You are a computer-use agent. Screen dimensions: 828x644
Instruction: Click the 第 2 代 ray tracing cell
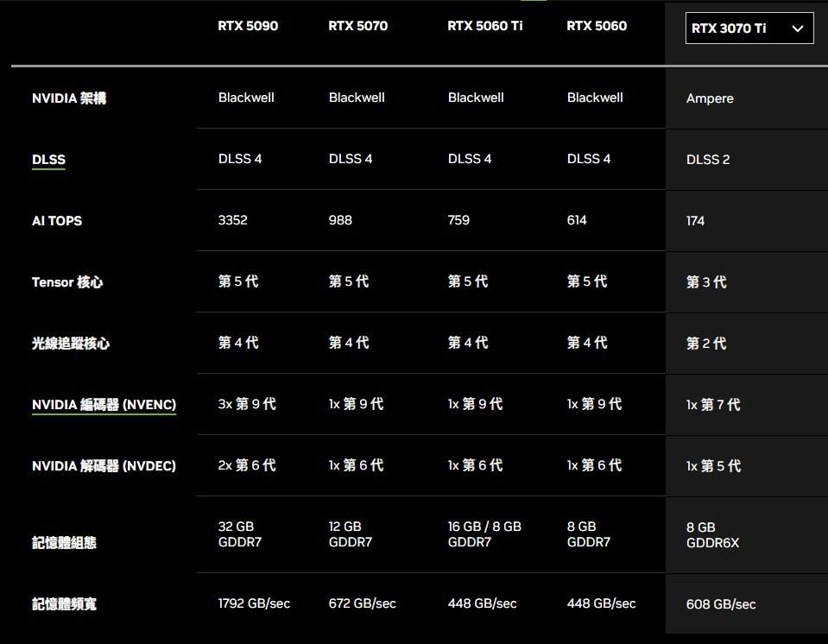point(706,343)
